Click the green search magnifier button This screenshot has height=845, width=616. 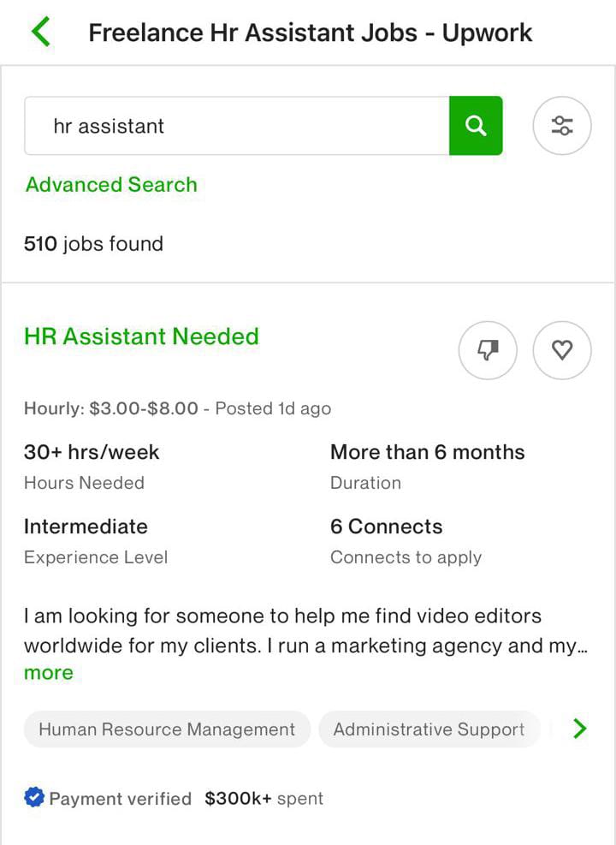pyautogui.click(x=476, y=126)
